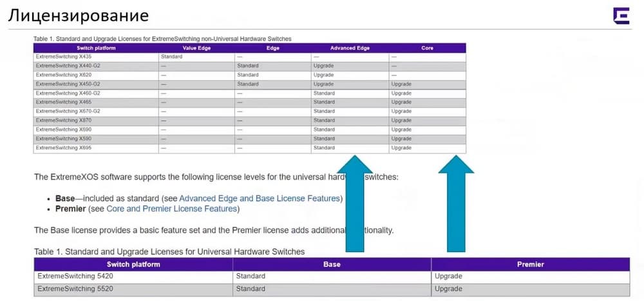Select the ExtremeSwitching X870 row name
644x301 pixels.
click(64, 121)
